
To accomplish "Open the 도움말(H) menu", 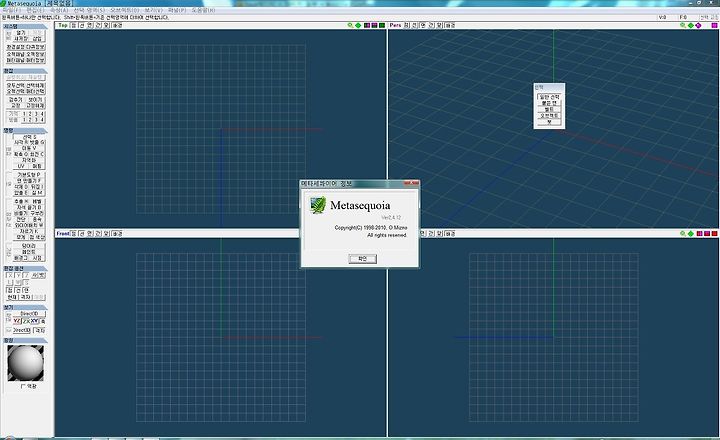I will (203, 10).
